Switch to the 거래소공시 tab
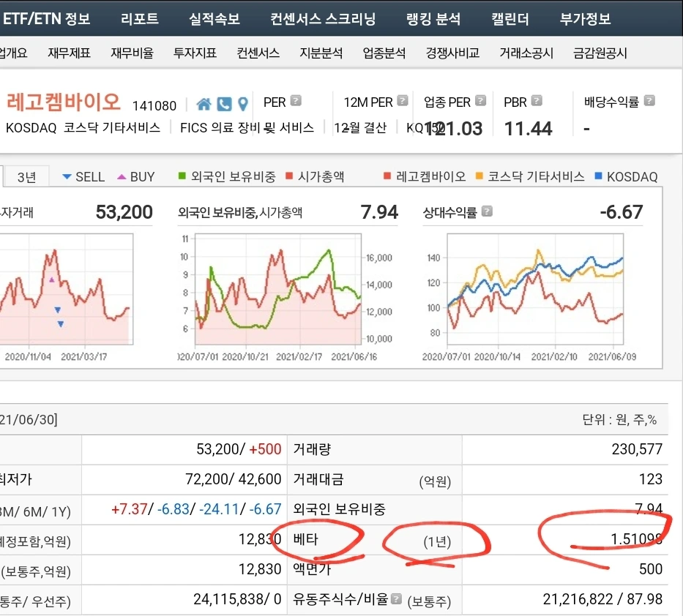683x616 pixels. [x=526, y=53]
